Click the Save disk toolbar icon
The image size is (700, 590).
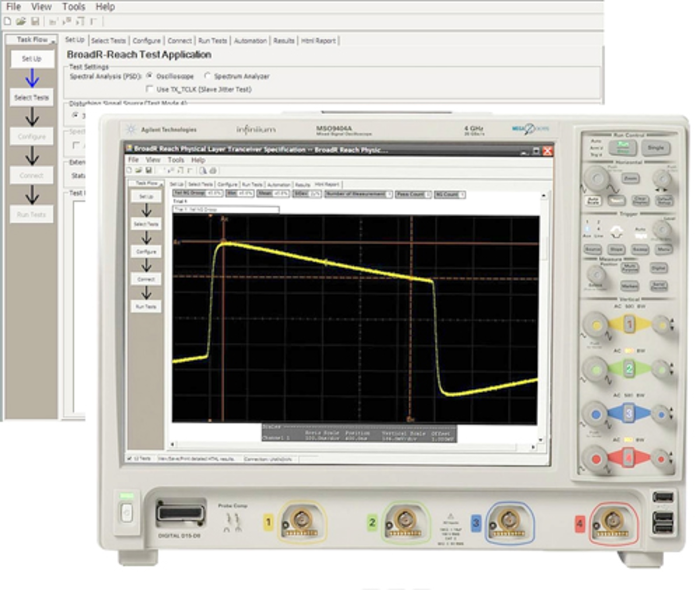click(x=35, y=22)
